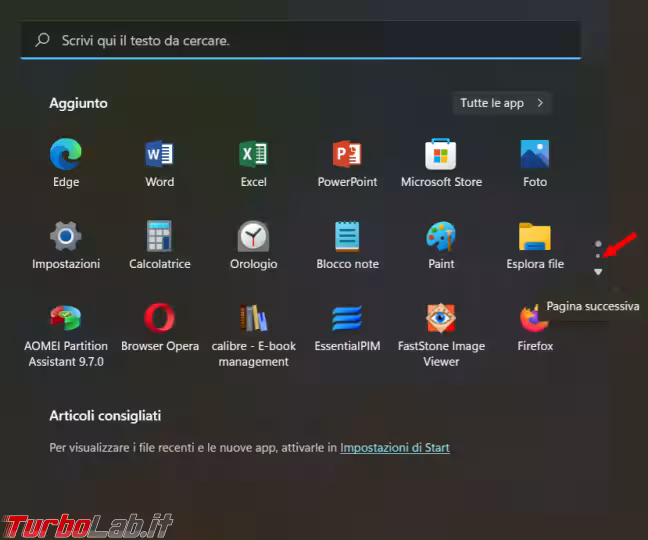Launch the Orologio clock app

pyautogui.click(x=253, y=245)
